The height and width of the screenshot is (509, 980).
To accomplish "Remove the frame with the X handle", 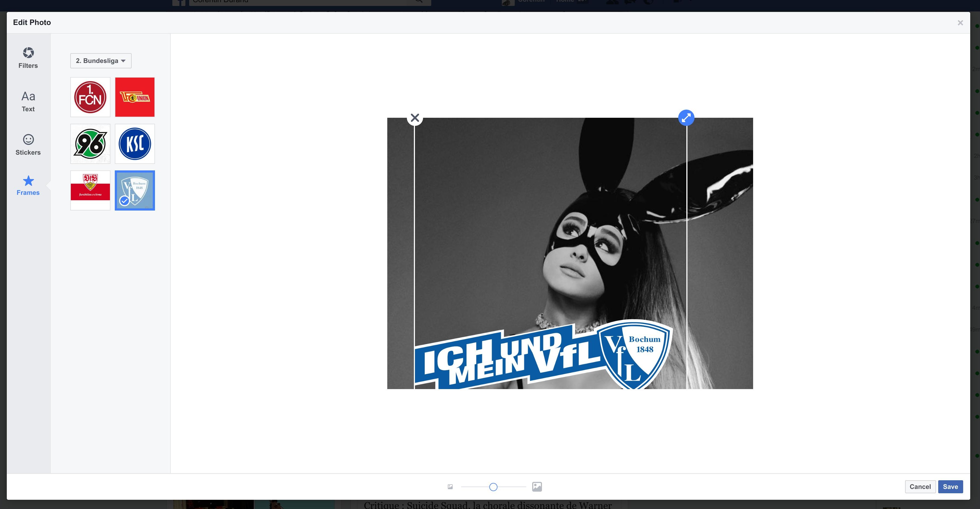I will [x=415, y=118].
